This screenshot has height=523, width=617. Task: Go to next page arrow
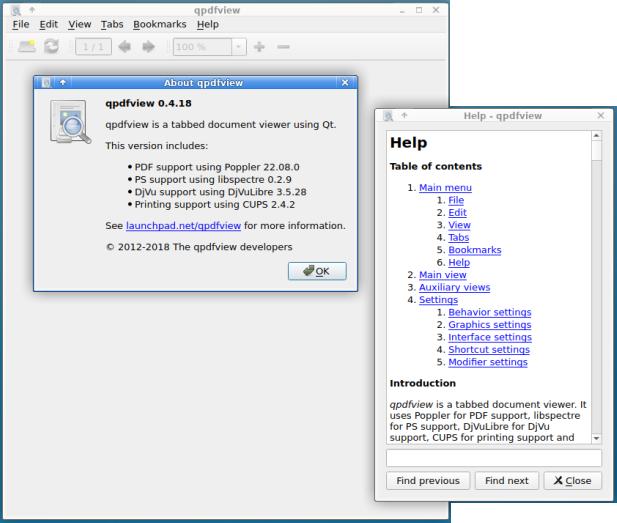click(148, 47)
